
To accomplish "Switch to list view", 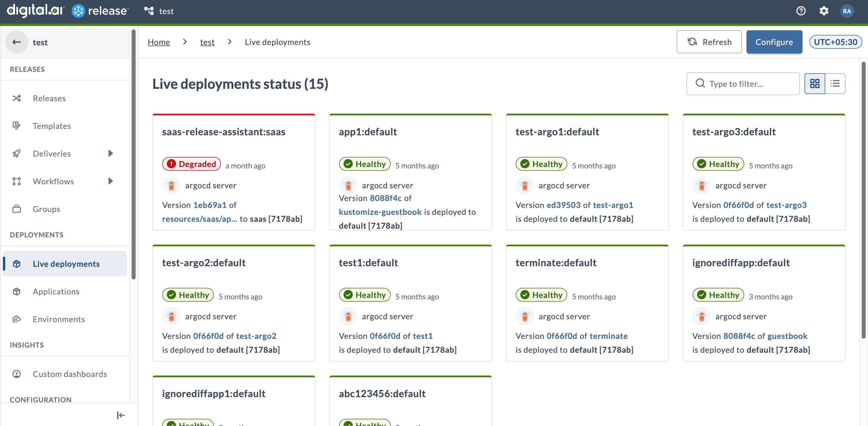I will 835,84.
